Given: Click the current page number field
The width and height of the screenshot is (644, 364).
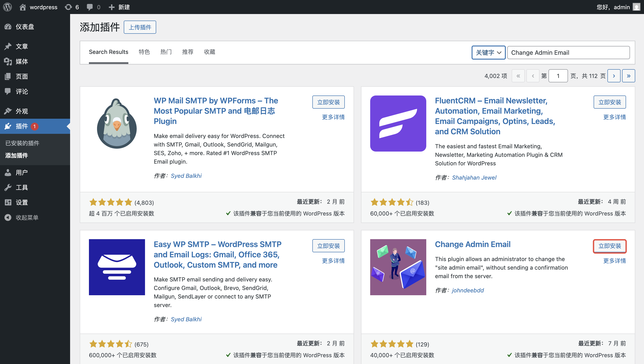Looking at the screenshot, I should [558, 76].
